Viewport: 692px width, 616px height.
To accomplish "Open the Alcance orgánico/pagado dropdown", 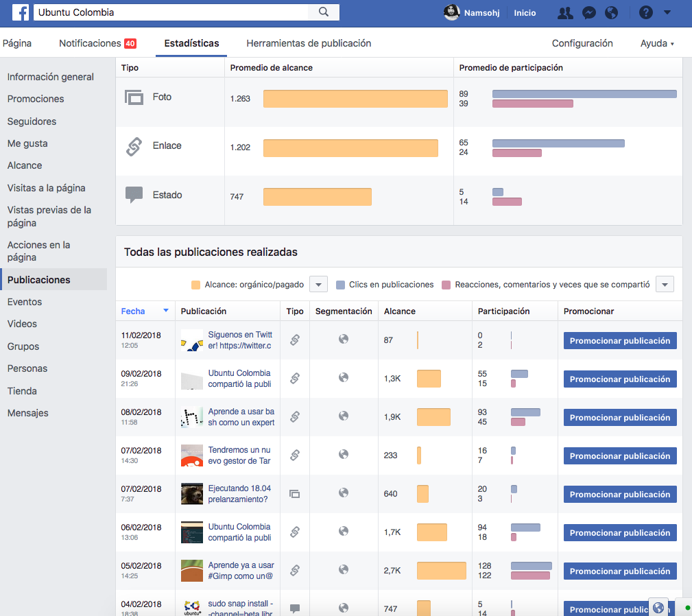I will pyautogui.click(x=318, y=284).
